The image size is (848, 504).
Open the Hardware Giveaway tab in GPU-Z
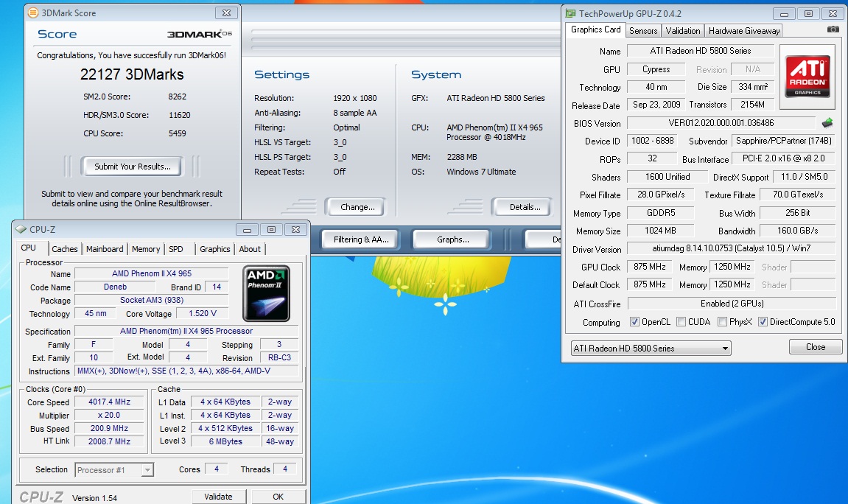coord(744,31)
